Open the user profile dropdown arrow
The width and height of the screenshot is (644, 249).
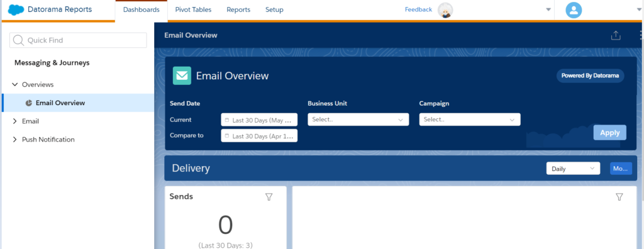click(x=639, y=10)
